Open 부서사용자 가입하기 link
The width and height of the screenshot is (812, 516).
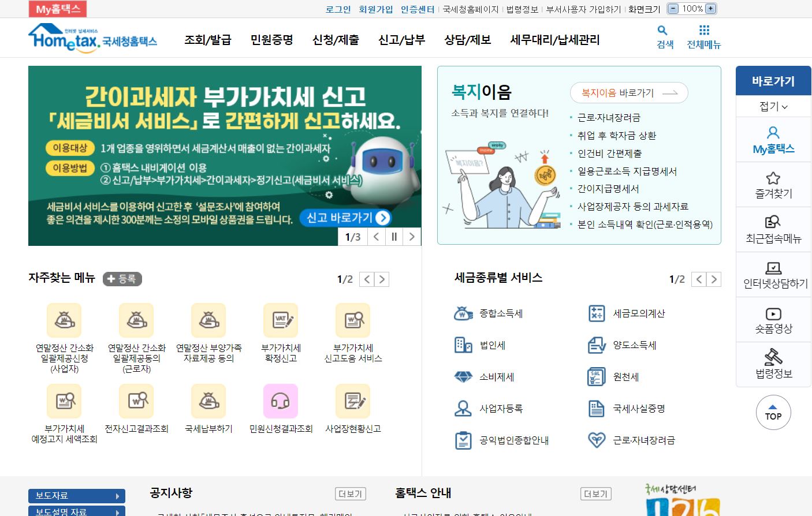583,9
